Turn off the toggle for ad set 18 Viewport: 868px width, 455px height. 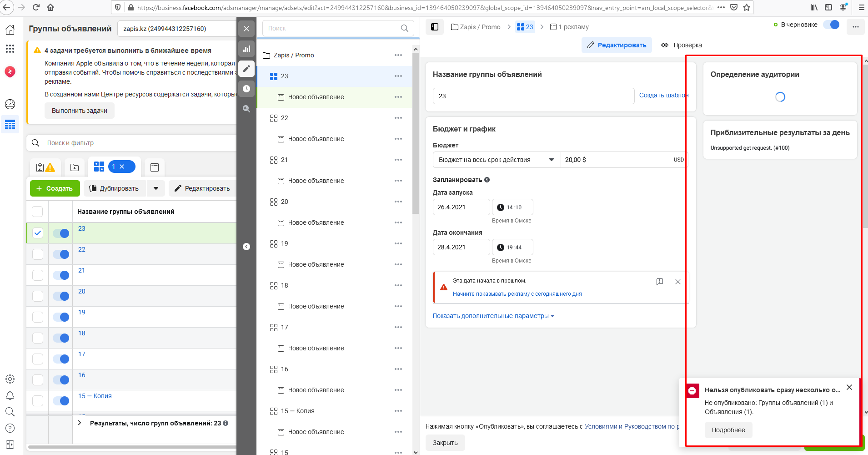61,338
